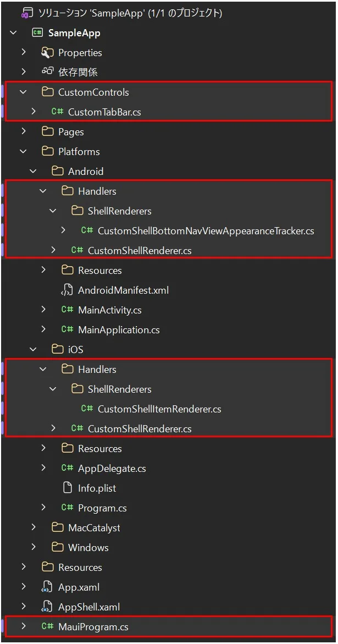Click the SampleApp C# project icon

point(37,32)
